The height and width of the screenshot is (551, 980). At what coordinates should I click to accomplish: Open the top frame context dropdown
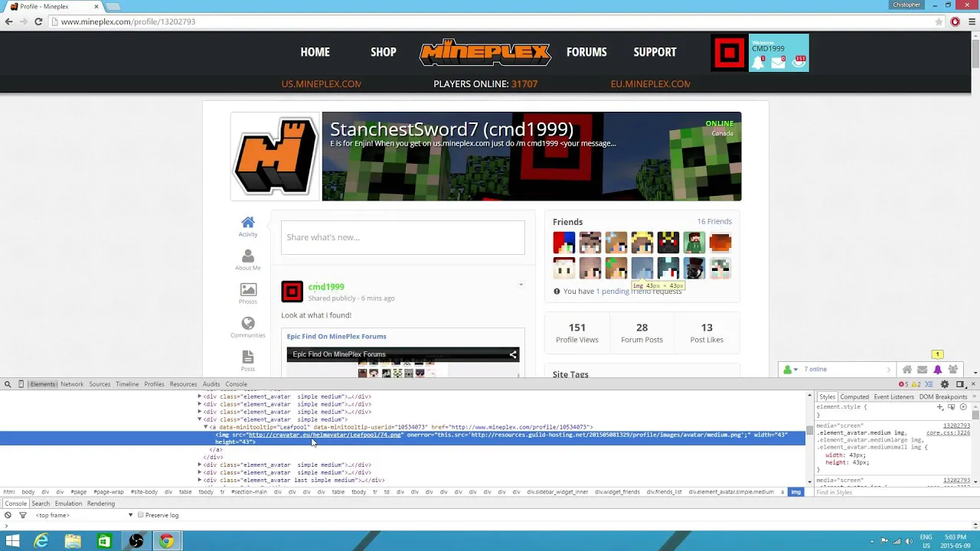point(84,515)
